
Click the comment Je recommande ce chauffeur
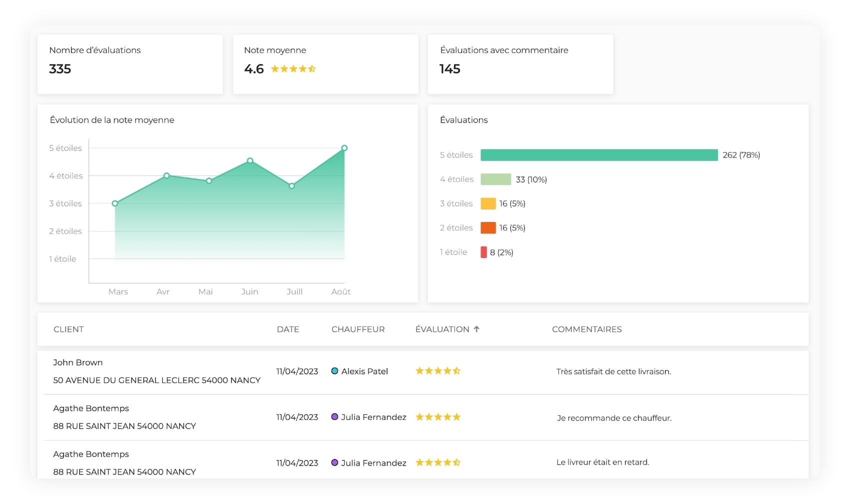615,418
